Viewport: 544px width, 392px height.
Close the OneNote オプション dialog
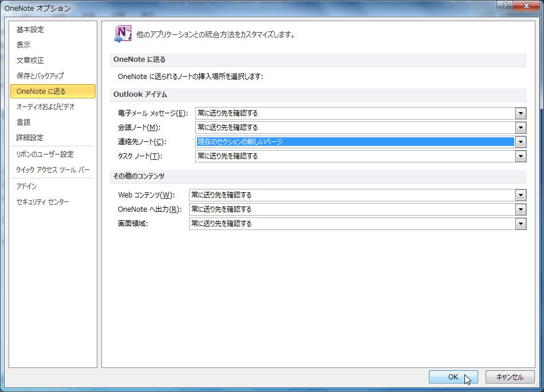(x=526, y=6)
